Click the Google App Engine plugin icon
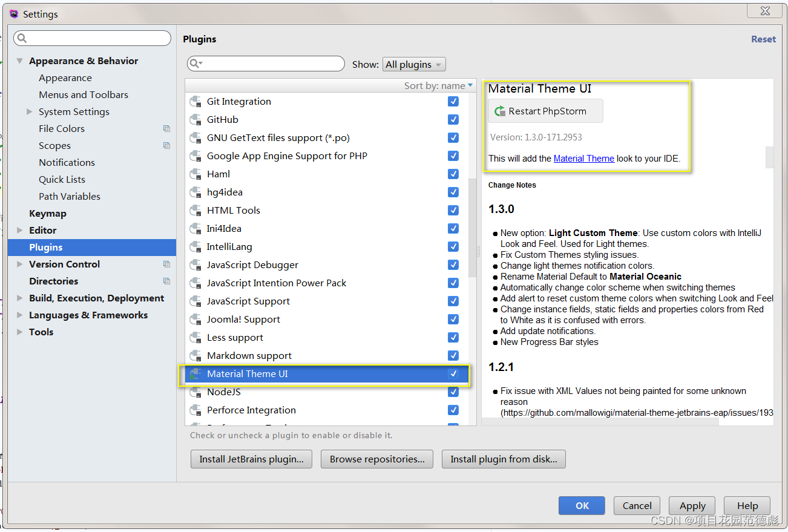The height and width of the screenshot is (532, 788). (195, 156)
